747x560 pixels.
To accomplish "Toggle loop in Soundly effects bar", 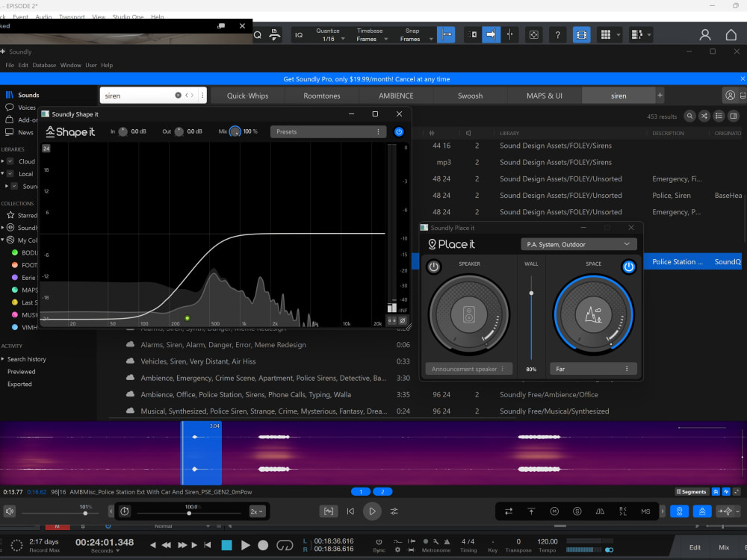I will point(508,511).
